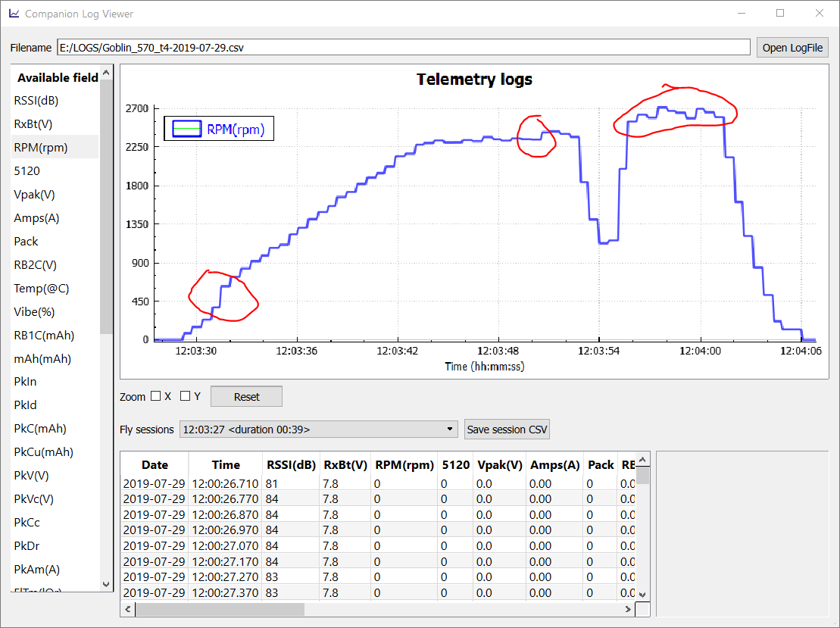The height and width of the screenshot is (628, 840).
Task: Enable the Y zoom checkbox
Action: (186, 396)
